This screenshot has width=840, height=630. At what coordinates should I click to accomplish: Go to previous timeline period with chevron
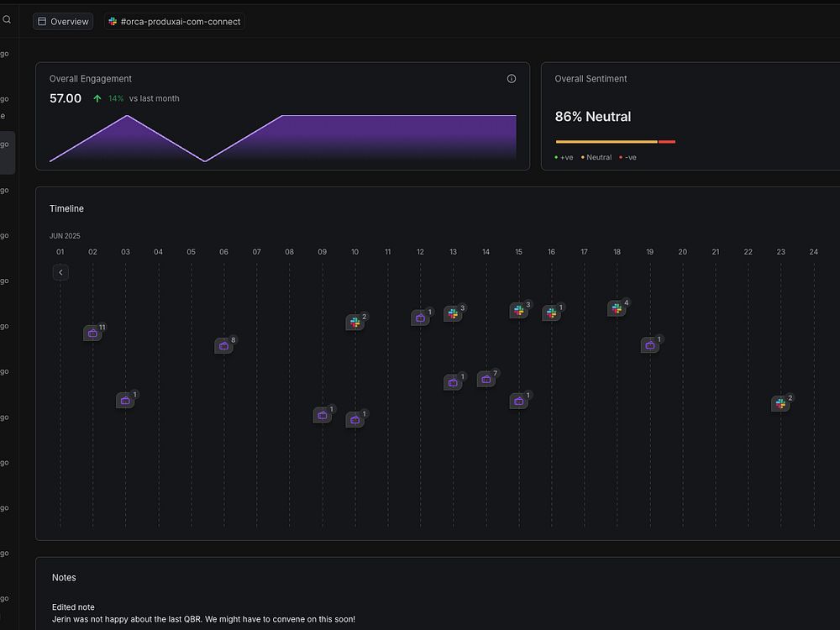[x=60, y=272]
